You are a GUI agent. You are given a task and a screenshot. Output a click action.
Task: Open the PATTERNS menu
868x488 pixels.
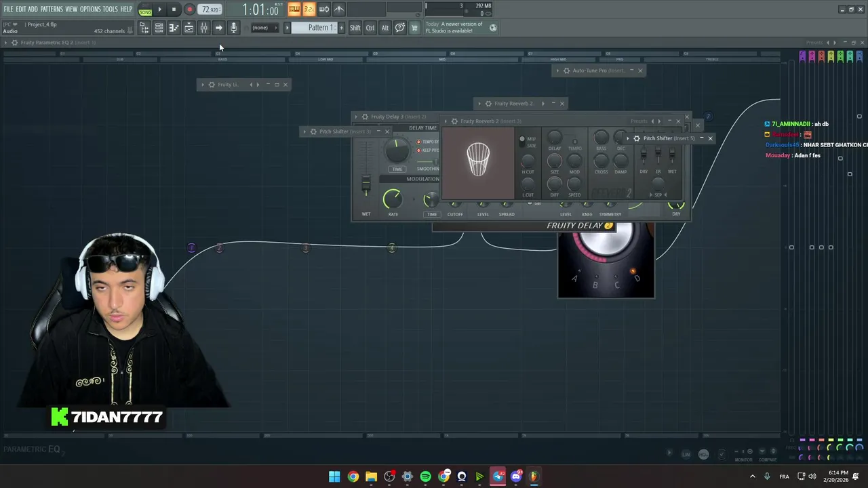(x=52, y=9)
